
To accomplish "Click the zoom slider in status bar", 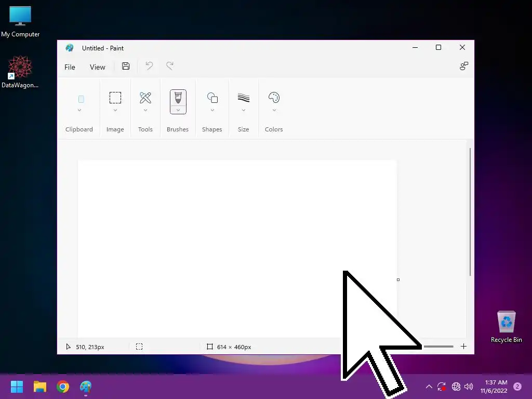I will click(438, 347).
